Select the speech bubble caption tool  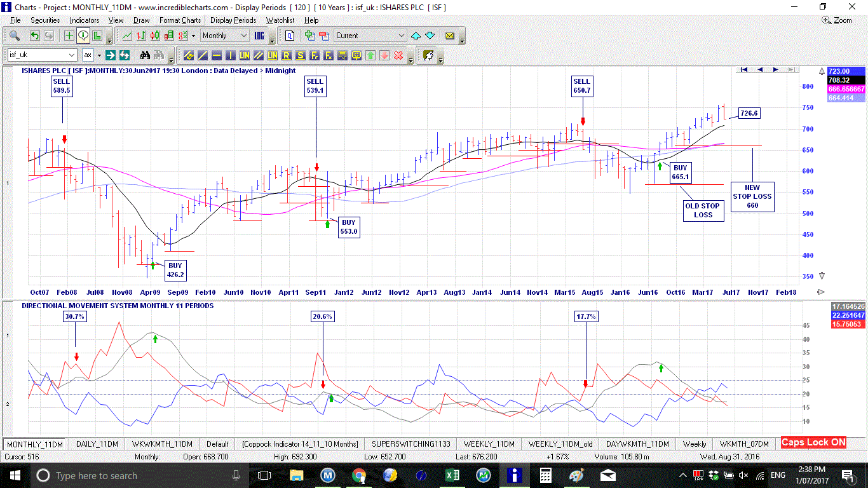click(x=342, y=55)
